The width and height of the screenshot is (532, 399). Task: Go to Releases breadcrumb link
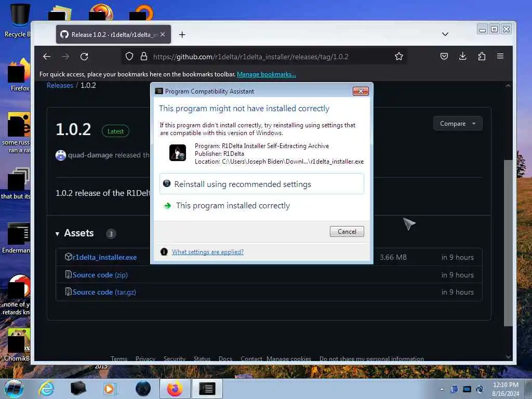point(60,86)
